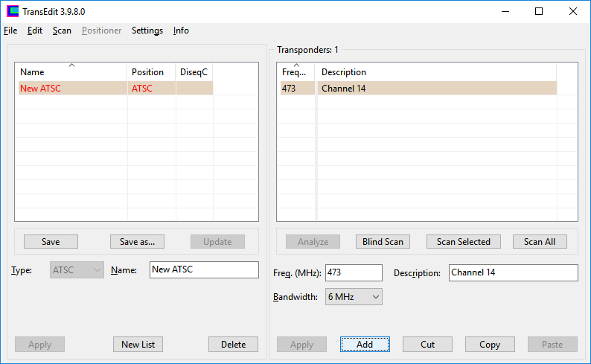Select the 473 Channel 14 transponder row
The height and width of the screenshot is (364, 591).
pos(417,89)
